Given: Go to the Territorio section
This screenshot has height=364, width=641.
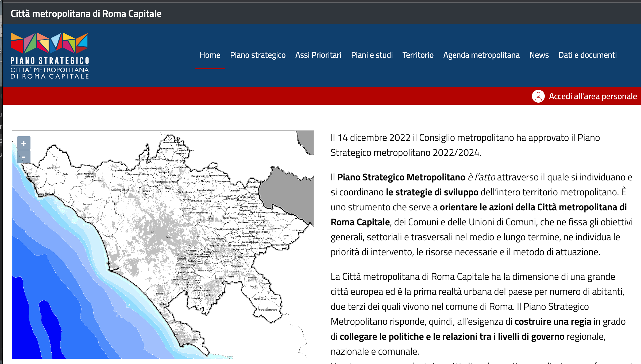Looking at the screenshot, I should 418,55.
